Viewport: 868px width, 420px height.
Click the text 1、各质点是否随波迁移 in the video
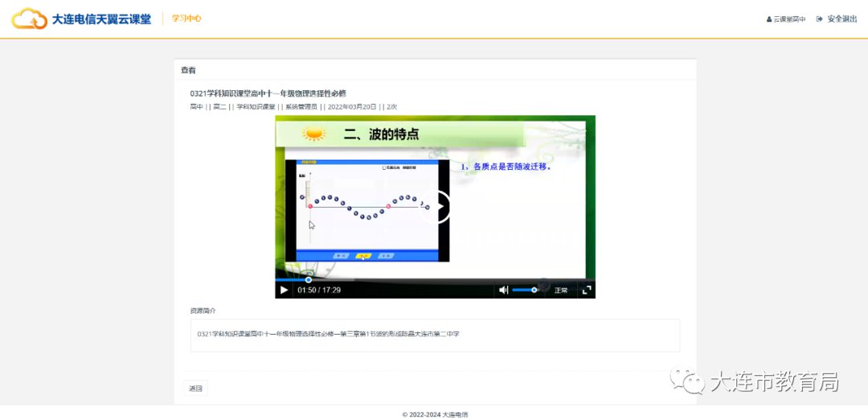click(507, 167)
